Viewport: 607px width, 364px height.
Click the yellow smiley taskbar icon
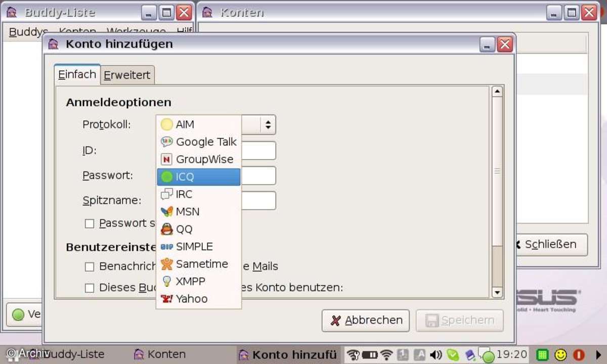[x=560, y=355]
